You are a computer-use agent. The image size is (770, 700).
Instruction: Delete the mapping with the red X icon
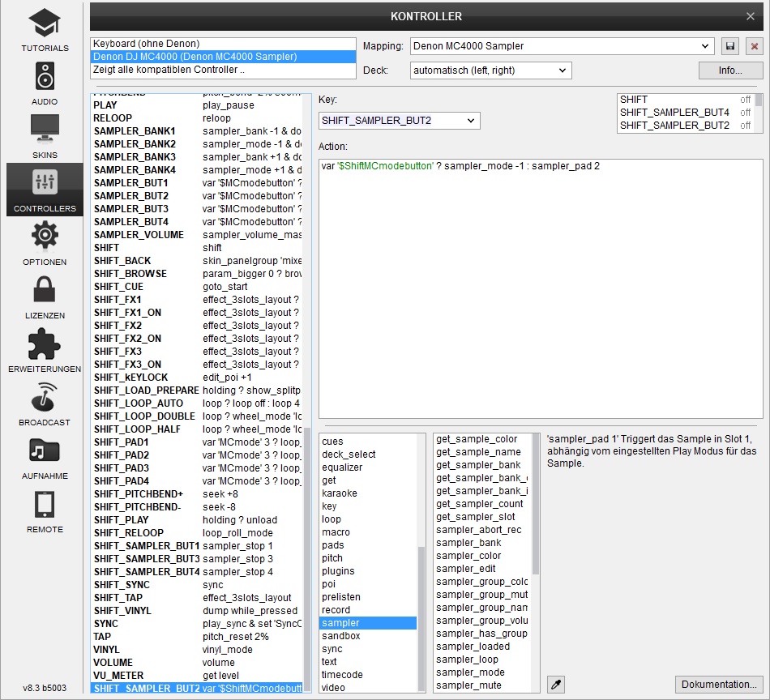click(755, 46)
